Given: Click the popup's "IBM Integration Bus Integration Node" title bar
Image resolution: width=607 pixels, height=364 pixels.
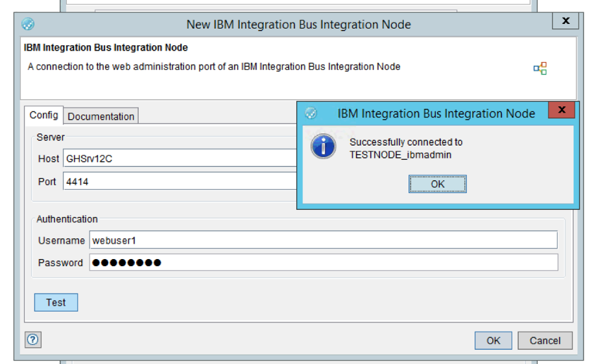Looking at the screenshot, I should click(x=436, y=113).
